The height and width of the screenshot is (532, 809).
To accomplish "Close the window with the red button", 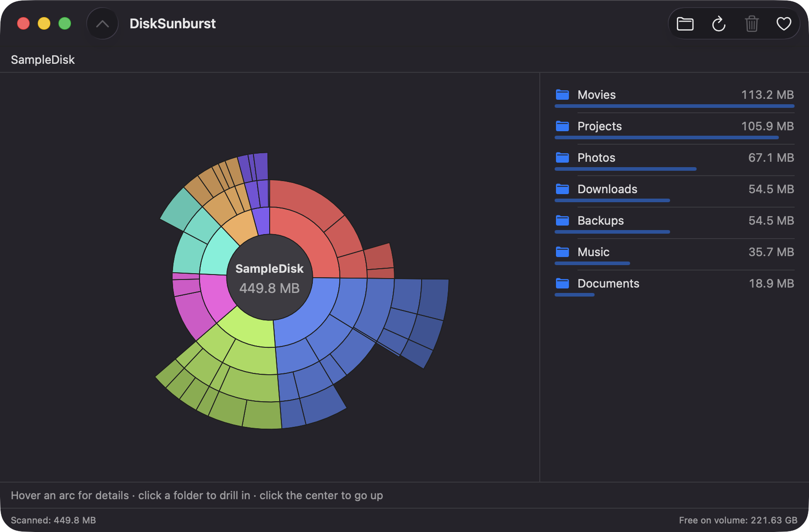I will (23, 23).
